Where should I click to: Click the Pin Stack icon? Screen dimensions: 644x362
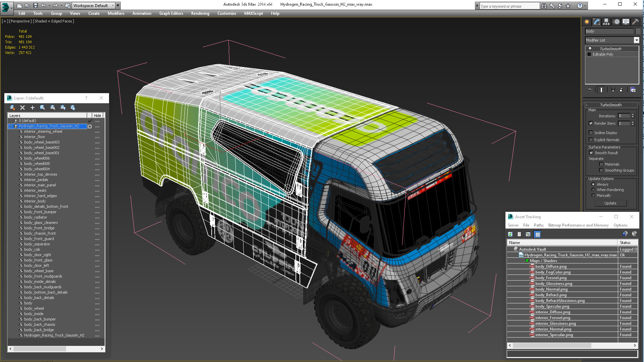589,90
